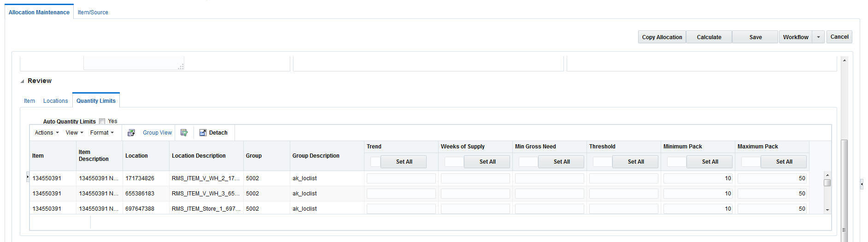Click the text area resize grip
Viewport: 868px width, 242px height.
click(x=181, y=67)
